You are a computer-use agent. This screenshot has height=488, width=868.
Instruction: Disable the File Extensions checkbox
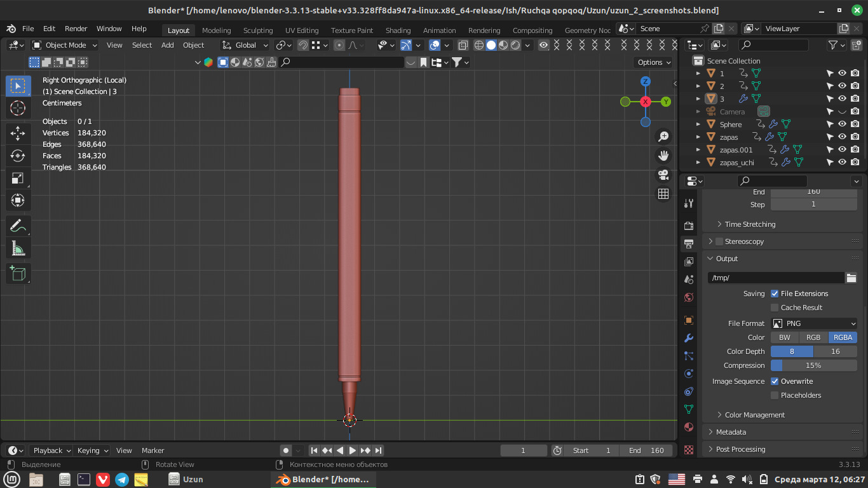tap(775, 294)
